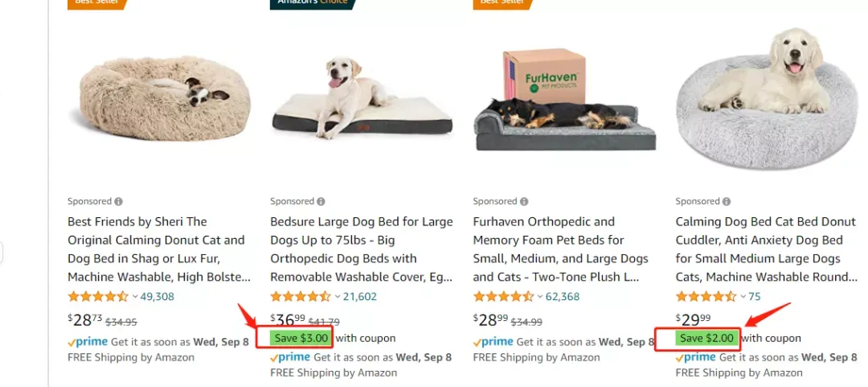Click Sponsored info icon on Furhaven listing
This screenshot has height=387, width=868.
pyautogui.click(x=524, y=201)
